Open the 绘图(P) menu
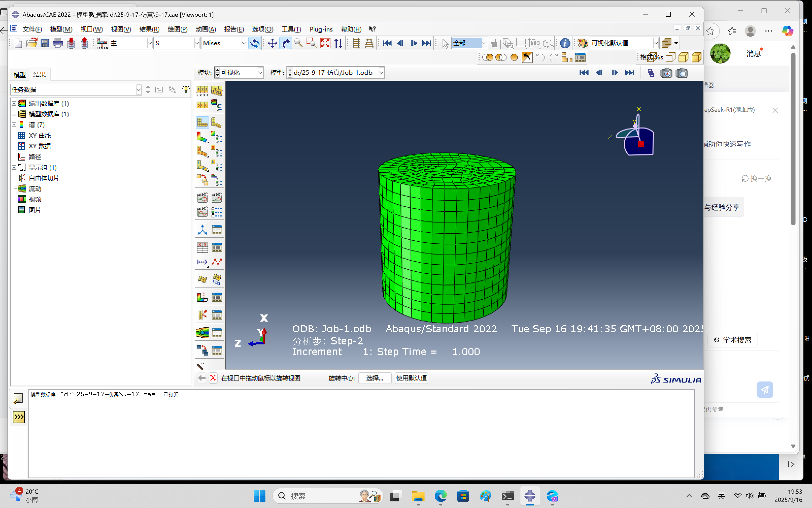Viewport: 812px width, 508px height. coord(178,29)
